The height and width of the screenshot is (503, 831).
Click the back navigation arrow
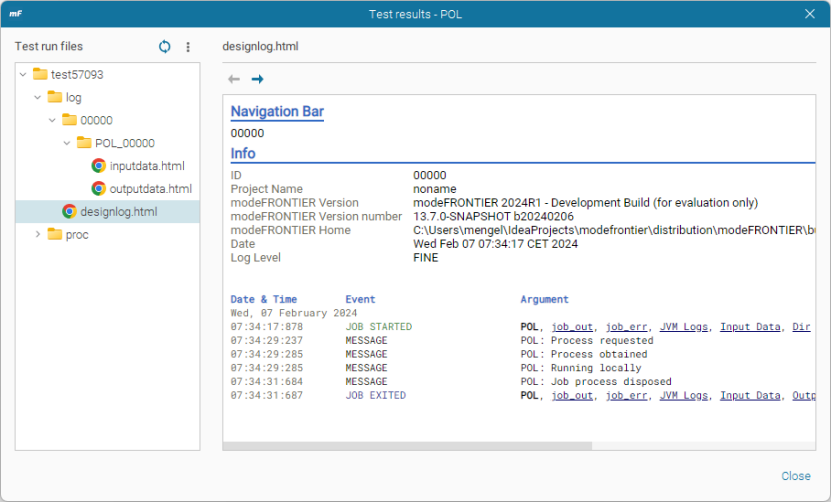click(234, 79)
